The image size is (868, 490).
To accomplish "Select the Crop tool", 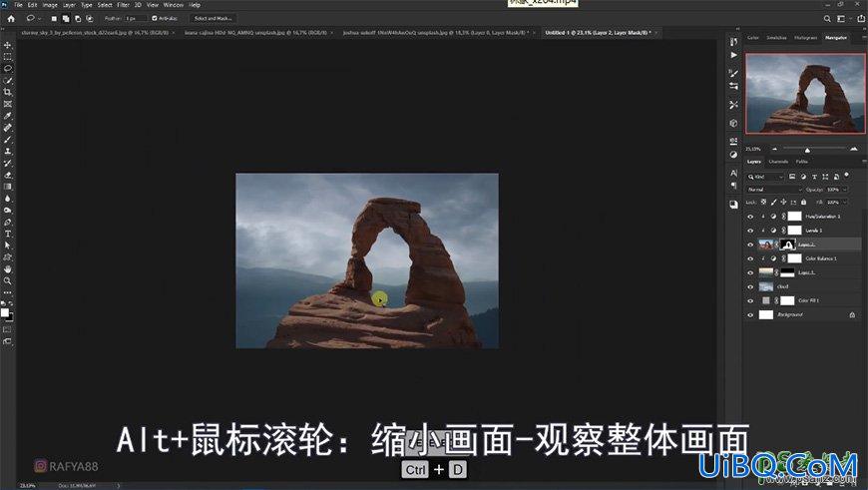I will [x=8, y=92].
